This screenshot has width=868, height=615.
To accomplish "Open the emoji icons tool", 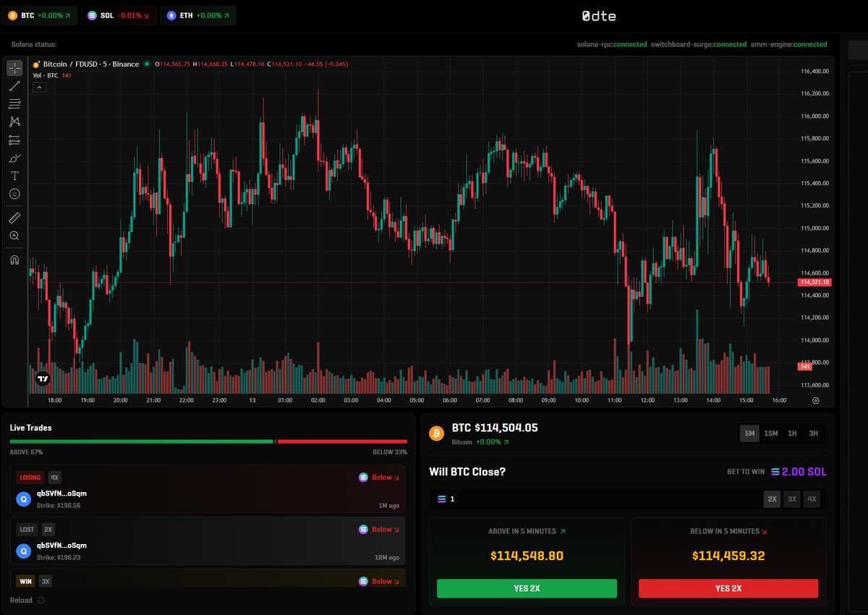I will coord(14,194).
